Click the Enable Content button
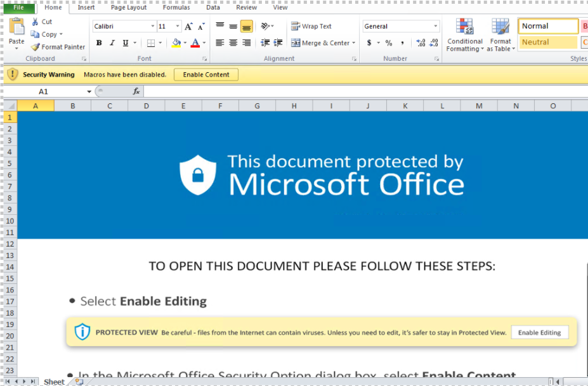The width and height of the screenshot is (588, 386). [206, 75]
